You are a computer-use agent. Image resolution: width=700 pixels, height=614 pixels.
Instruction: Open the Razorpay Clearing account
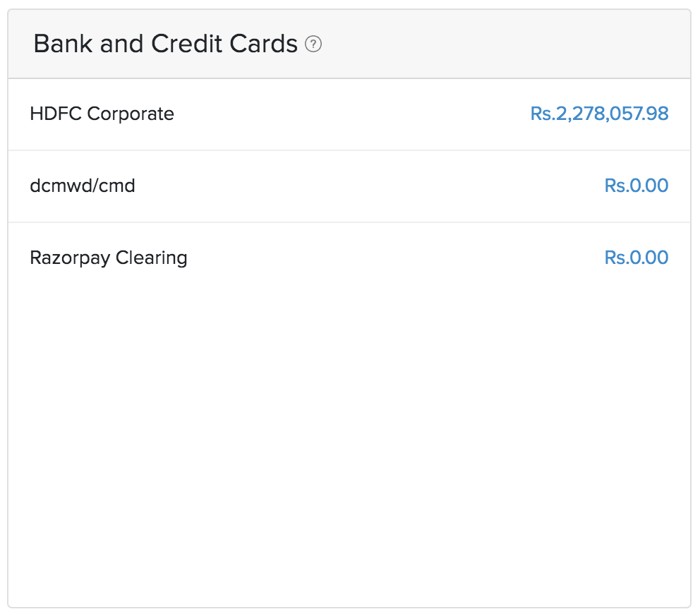[109, 258]
